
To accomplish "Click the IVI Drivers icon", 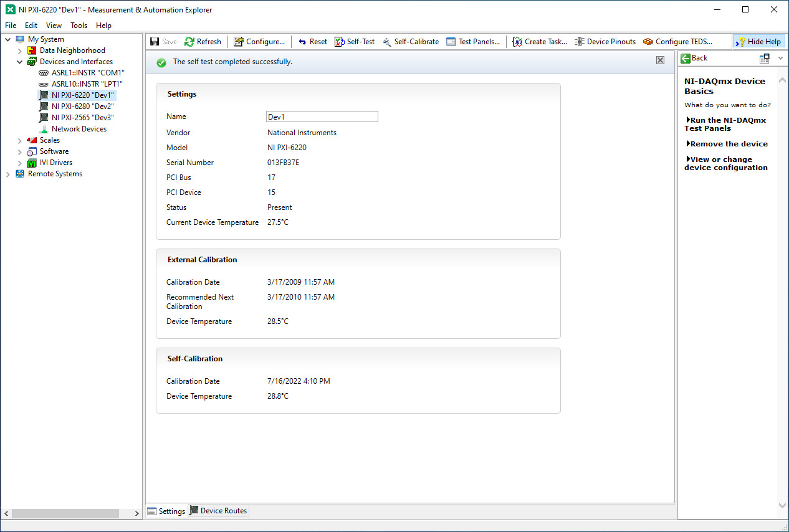I will pyautogui.click(x=32, y=163).
